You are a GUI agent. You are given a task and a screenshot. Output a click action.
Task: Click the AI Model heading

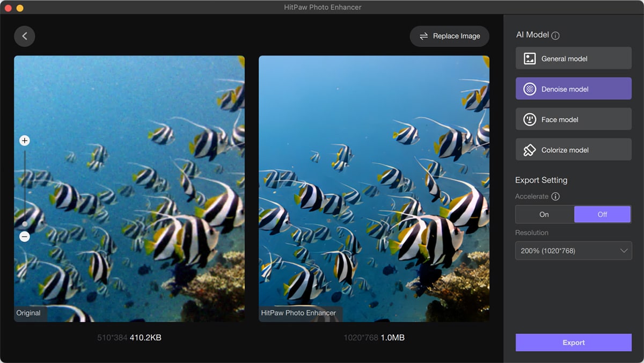532,35
